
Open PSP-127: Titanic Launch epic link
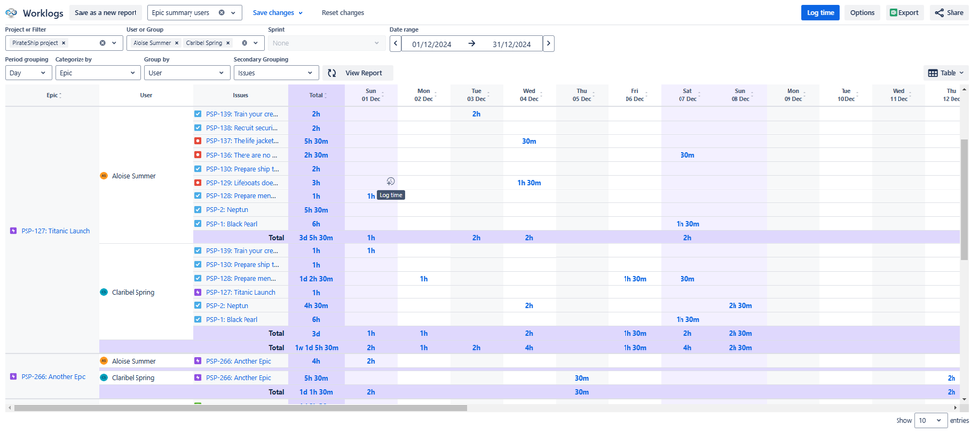click(x=55, y=231)
